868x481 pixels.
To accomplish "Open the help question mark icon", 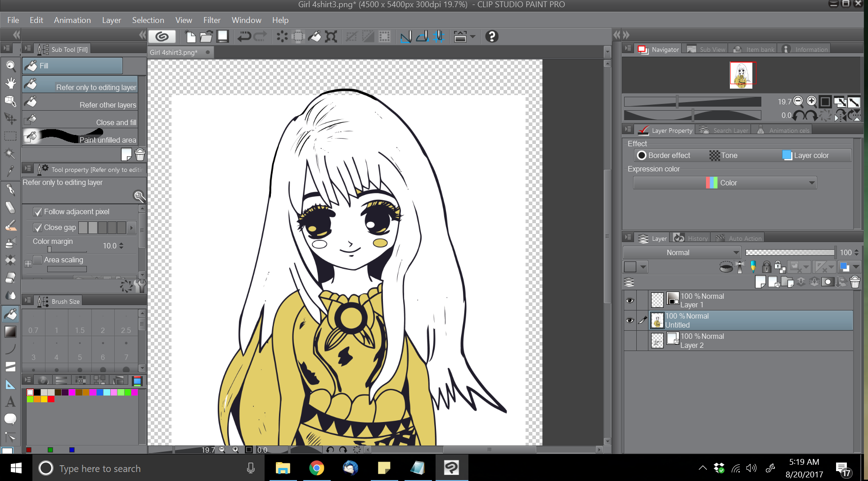I will [x=492, y=36].
